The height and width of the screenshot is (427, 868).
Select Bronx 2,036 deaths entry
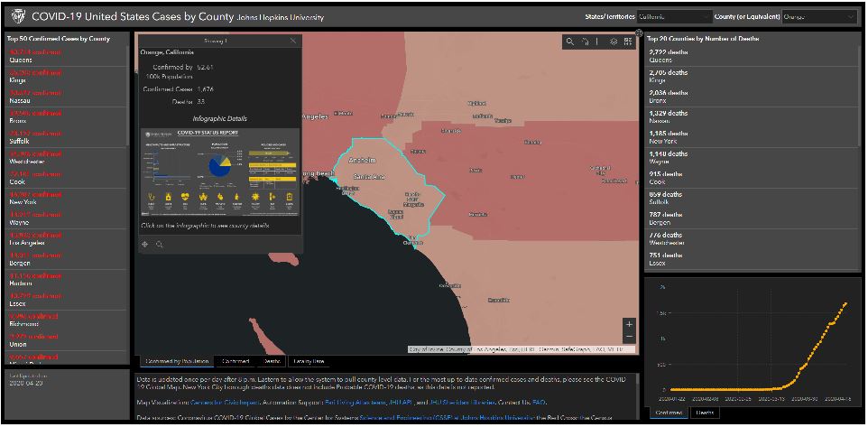tap(752, 97)
